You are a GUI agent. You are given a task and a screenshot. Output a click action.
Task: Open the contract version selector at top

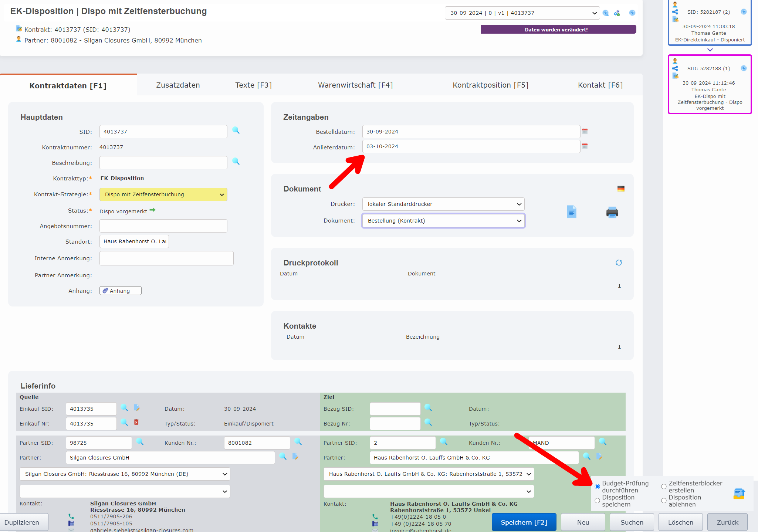522,13
